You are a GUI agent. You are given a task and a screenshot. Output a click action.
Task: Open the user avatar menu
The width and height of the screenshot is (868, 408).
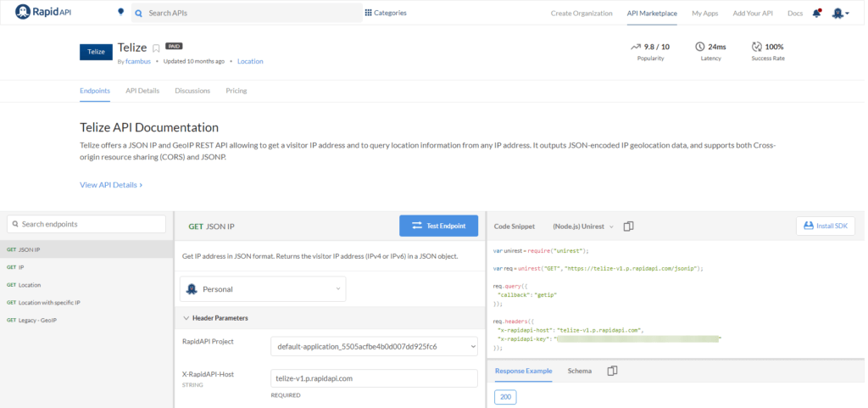[840, 14]
